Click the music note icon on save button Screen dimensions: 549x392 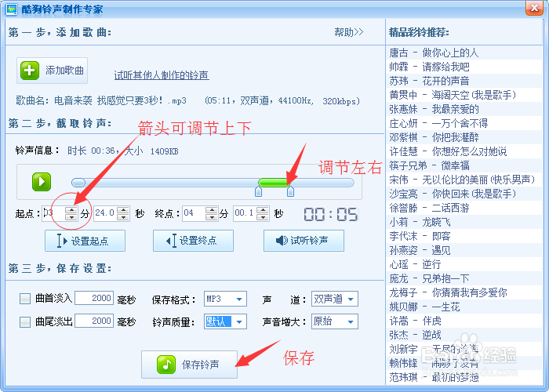tap(166, 365)
